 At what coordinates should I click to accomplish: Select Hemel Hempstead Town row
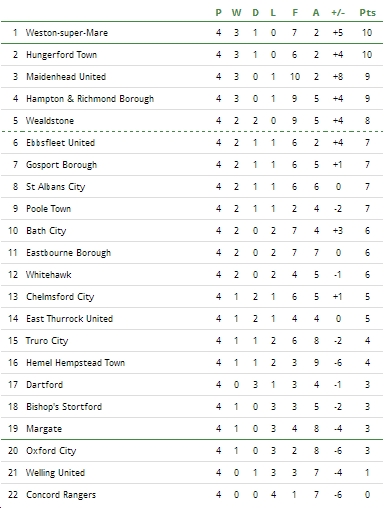192,363
